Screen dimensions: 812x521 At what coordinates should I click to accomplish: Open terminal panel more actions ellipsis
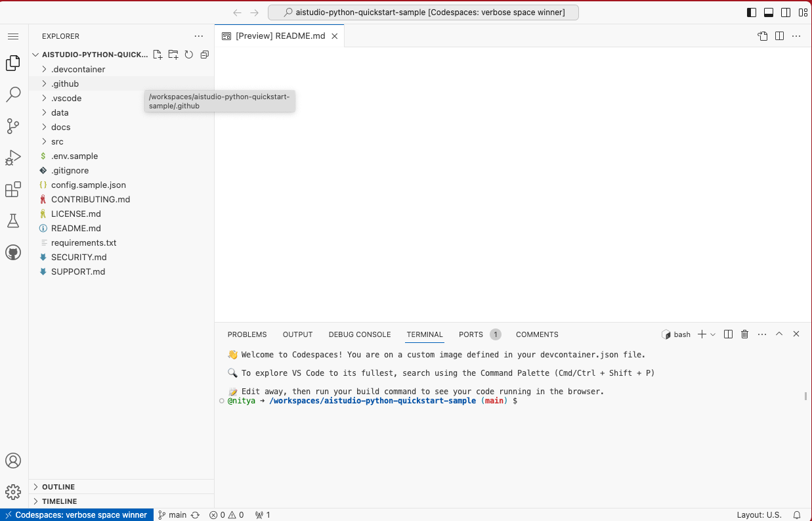(x=762, y=334)
